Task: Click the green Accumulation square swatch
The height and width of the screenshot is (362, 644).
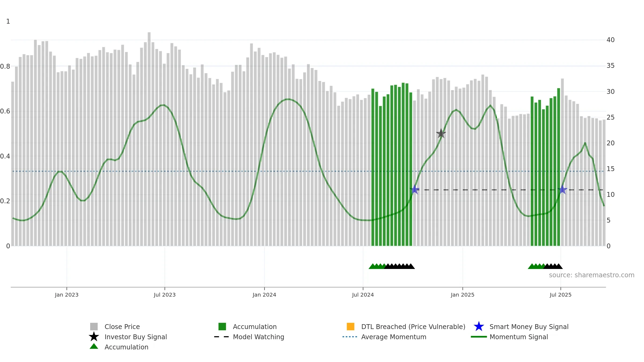Action: (x=222, y=327)
